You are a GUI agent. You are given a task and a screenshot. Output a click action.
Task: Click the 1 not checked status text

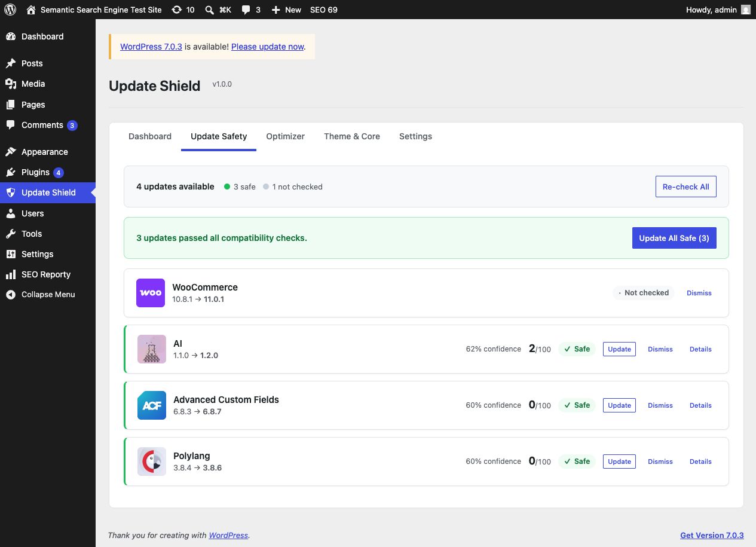(x=297, y=187)
